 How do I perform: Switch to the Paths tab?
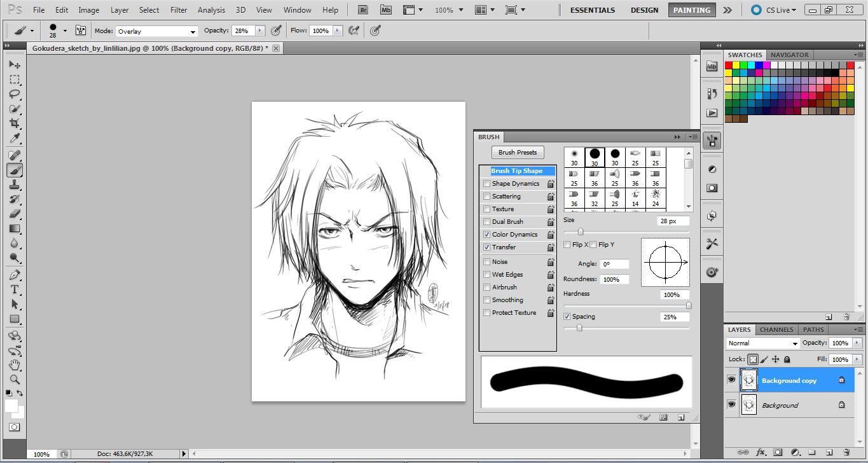pyautogui.click(x=813, y=329)
